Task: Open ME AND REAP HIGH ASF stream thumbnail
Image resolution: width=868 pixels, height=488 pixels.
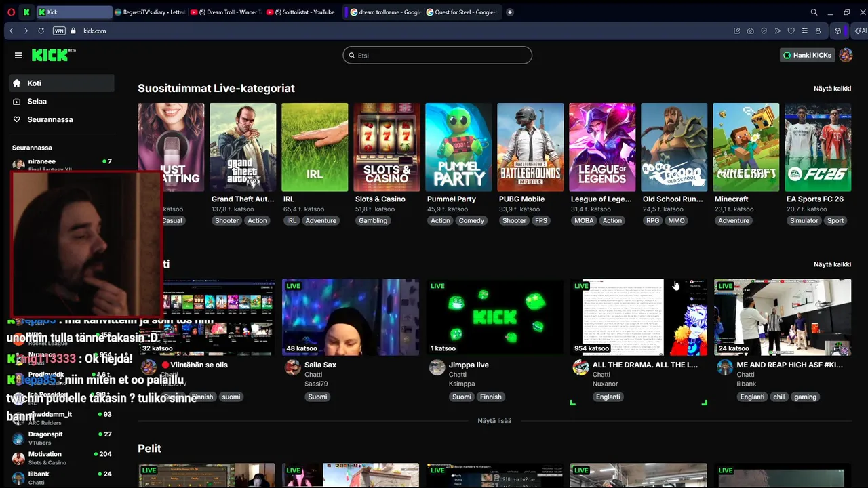Action: tap(783, 317)
